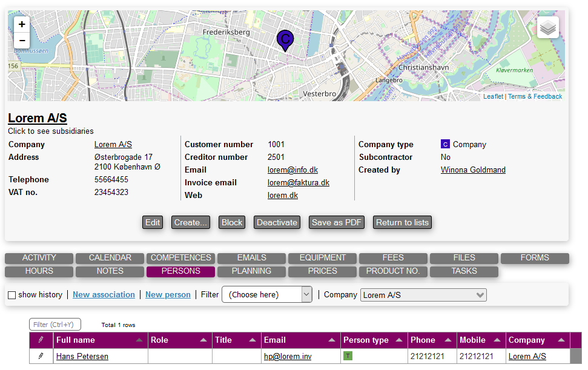Click the purple Company type color square
This screenshot has height=370, width=588.
(x=445, y=144)
